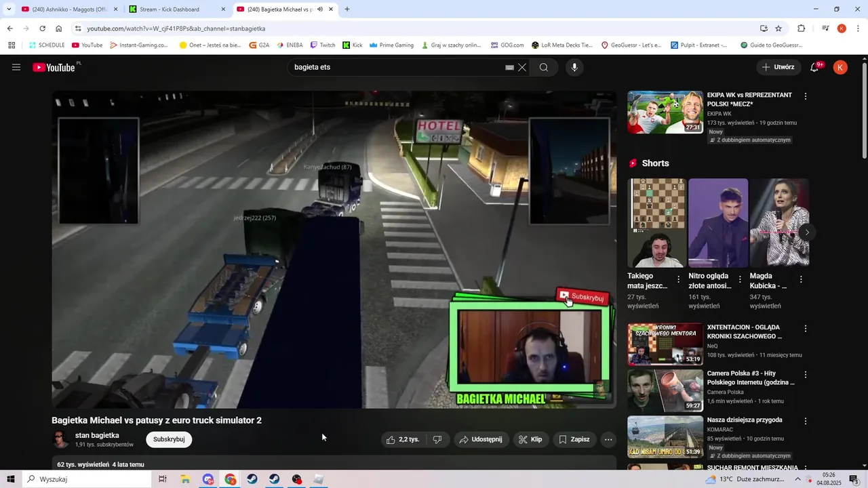
Task: Click the Wyszukaj taskbar search box
Action: point(86,479)
